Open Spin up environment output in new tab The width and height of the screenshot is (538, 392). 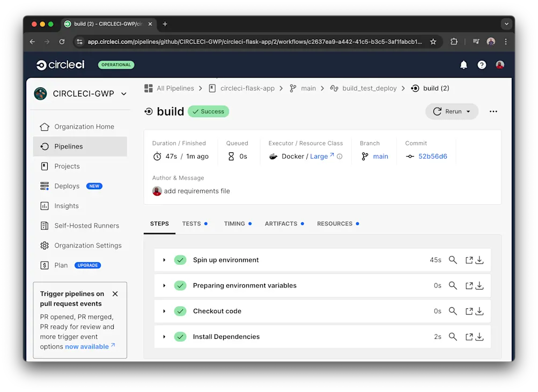[x=469, y=260]
